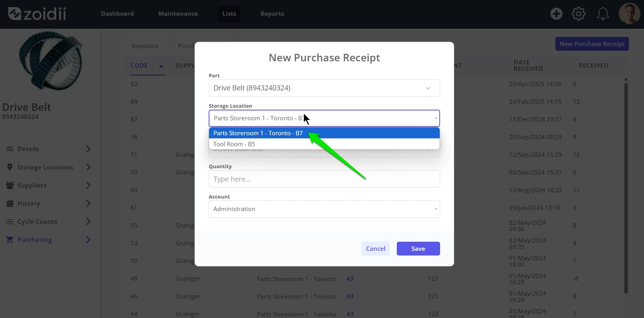
Task: Click date 19/Jun/2024 13:16
Action: tap(534, 208)
